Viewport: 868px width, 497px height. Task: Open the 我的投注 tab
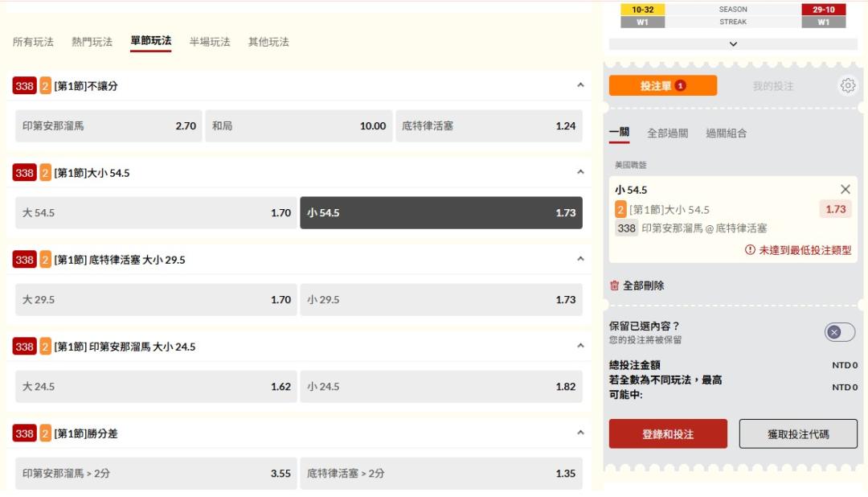(772, 86)
